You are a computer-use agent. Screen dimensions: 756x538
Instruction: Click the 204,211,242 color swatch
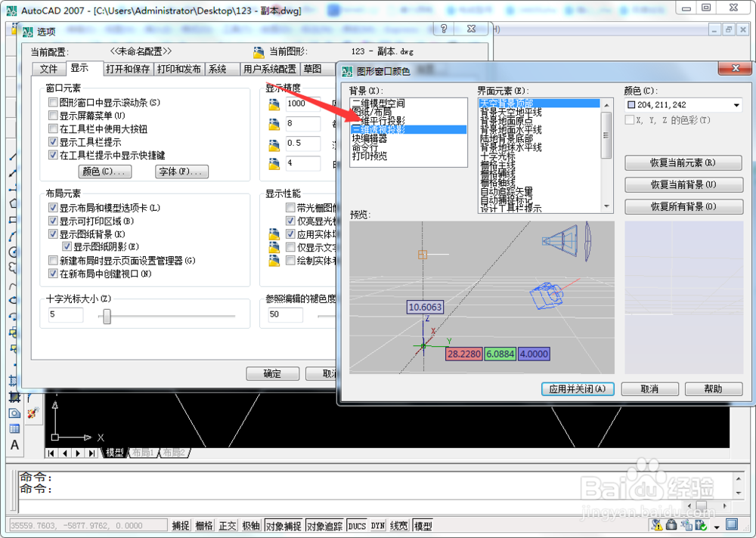[631, 105]
